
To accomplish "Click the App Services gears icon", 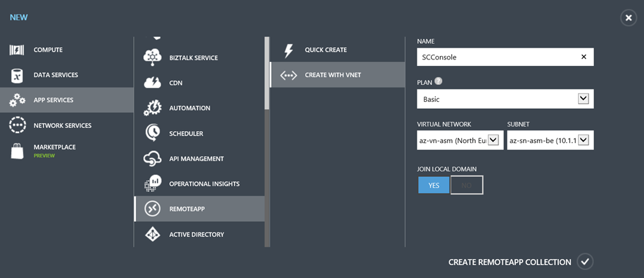I will (x=17, y=100).
